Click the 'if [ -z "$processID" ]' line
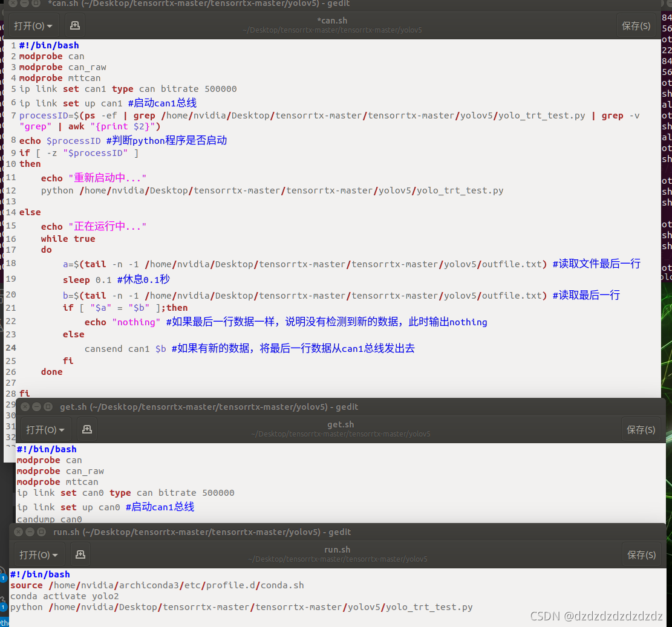This screenshot has height=627, width=672. tap(79, 153)
